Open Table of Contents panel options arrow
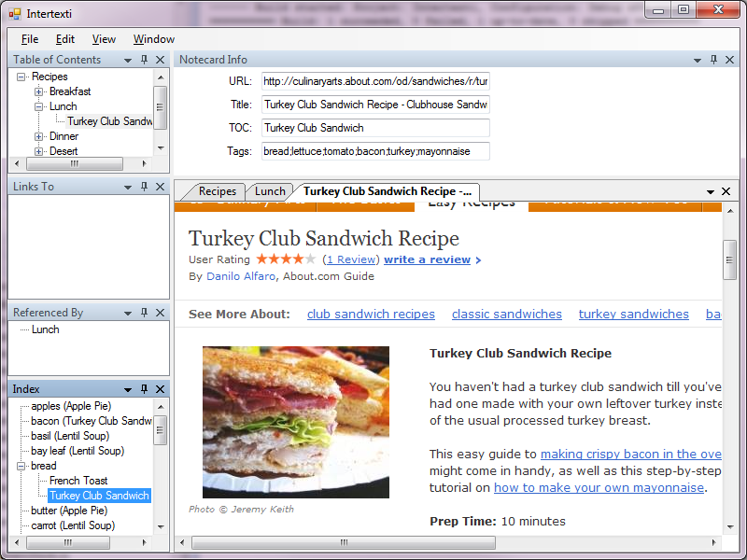 128,61
